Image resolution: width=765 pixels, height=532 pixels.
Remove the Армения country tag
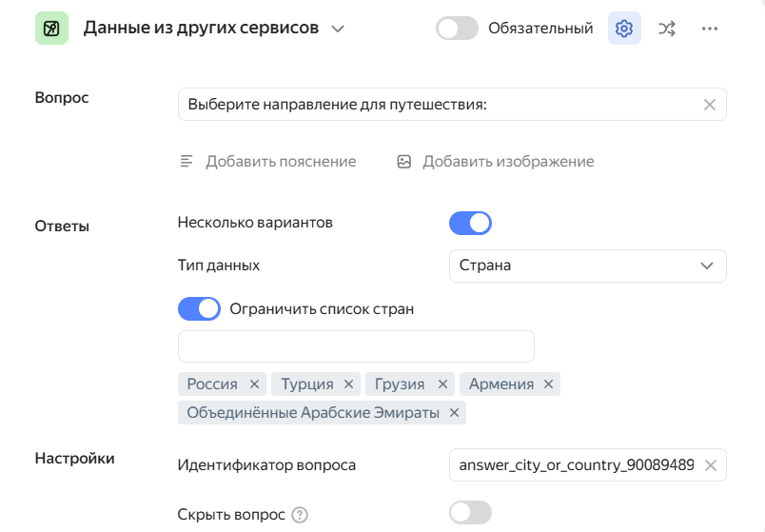[x=548, y=384]
